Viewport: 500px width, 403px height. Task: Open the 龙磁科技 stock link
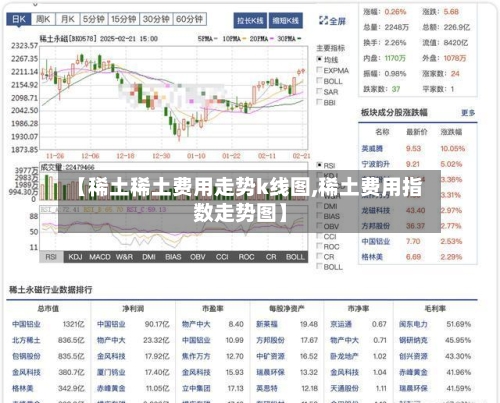[x=376, y=210]
